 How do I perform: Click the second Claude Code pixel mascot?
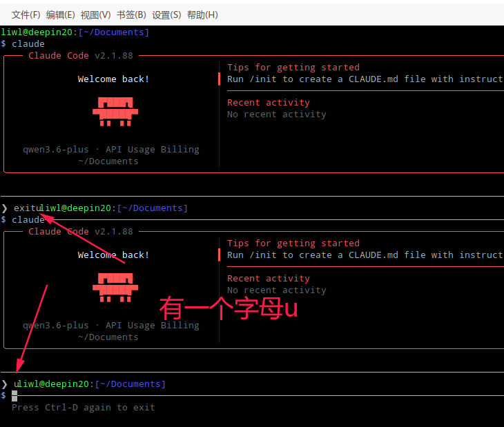(115, 288)
